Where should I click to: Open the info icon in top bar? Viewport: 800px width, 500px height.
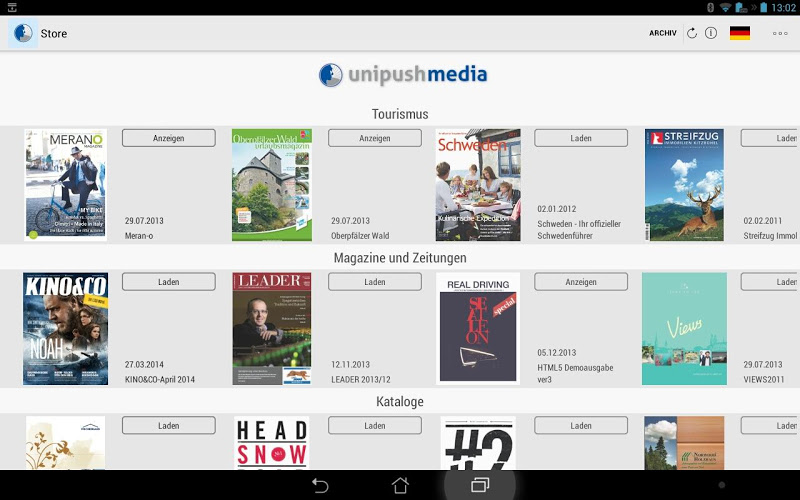(711, 33)
